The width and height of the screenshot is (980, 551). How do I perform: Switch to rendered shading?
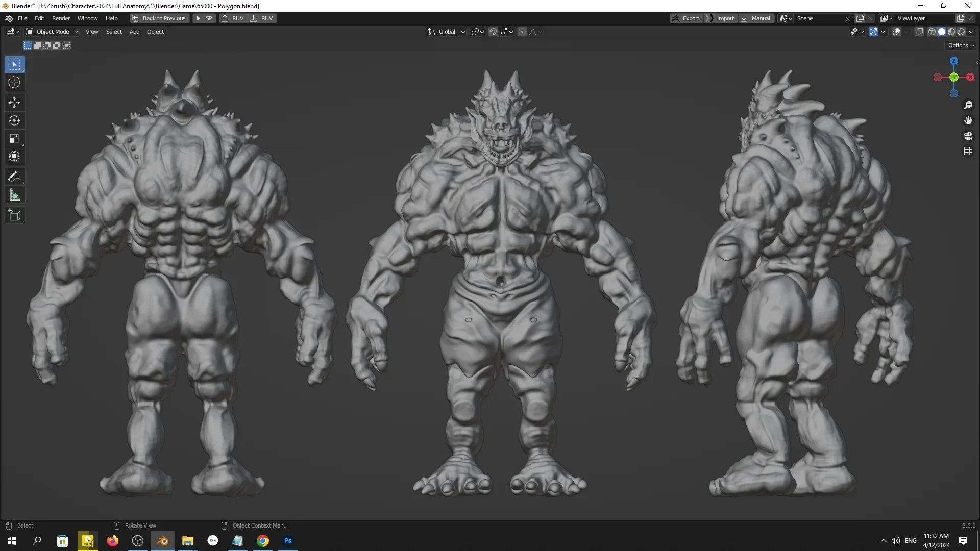coord(961,32)
